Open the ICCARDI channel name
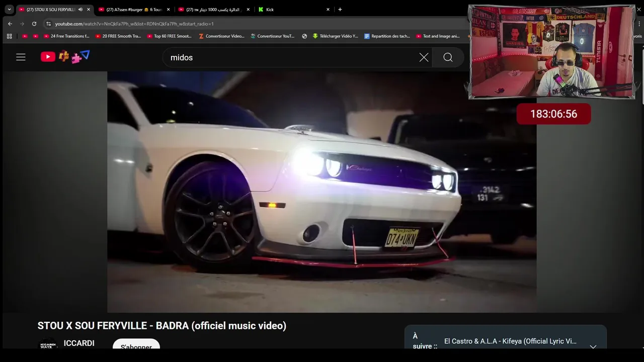The image size is (644, 362). tap(79, 343)
